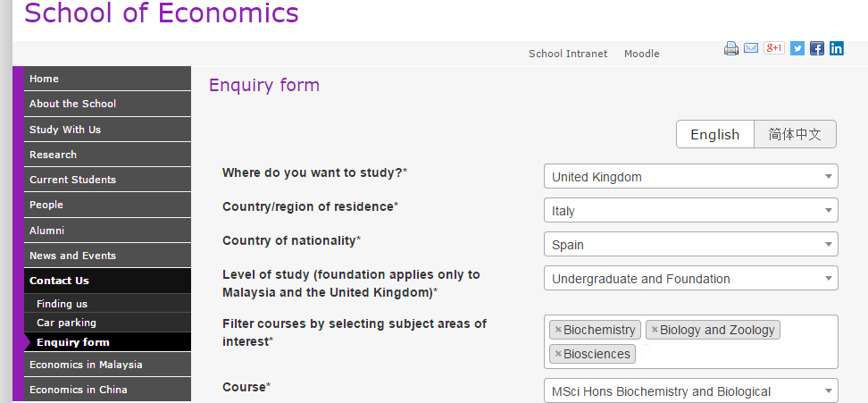Expand the Country of nationality dropdown
This screenshot has width=868, height=403.
click(690, 245)
